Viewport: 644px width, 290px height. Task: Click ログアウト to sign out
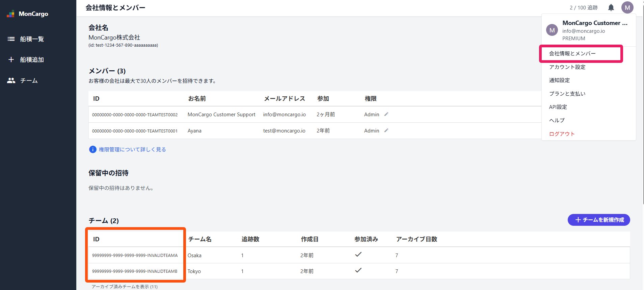[562, 134]
